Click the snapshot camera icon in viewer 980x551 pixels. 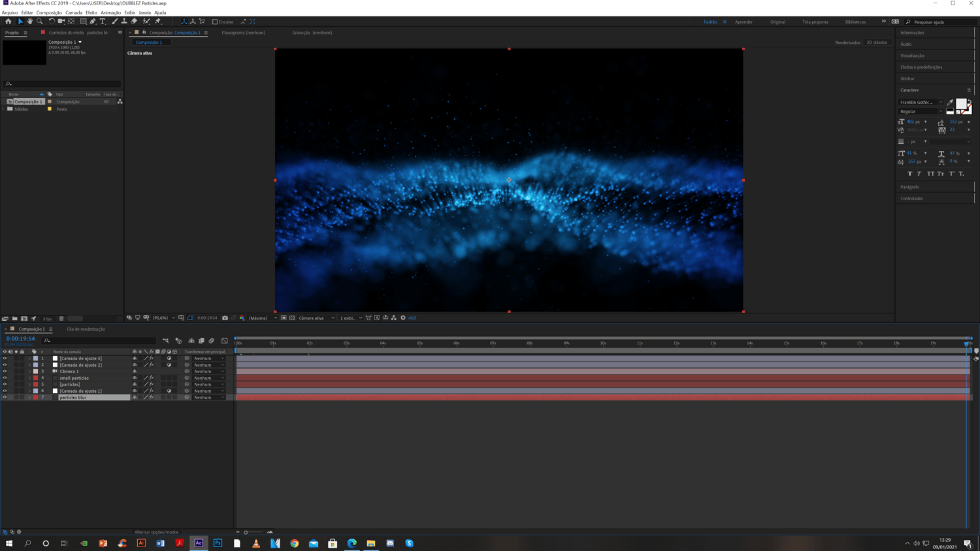pyautogui.click(x=225, y=318)
